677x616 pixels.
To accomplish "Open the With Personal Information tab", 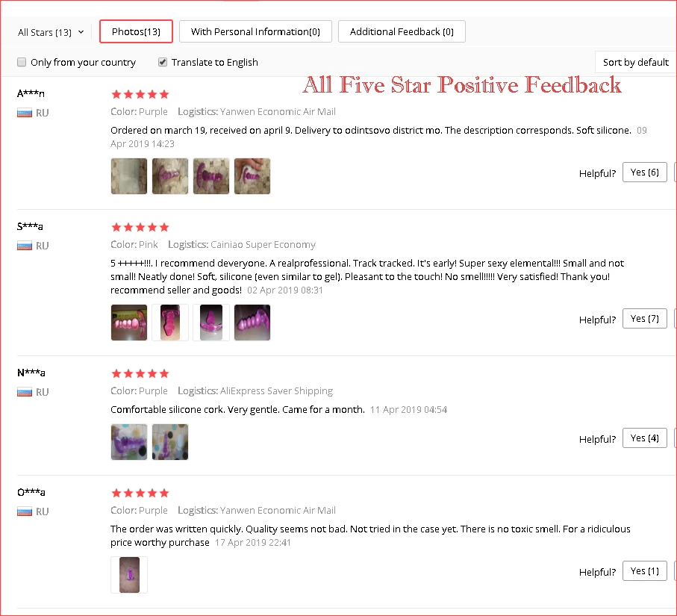I will [255, 31].
